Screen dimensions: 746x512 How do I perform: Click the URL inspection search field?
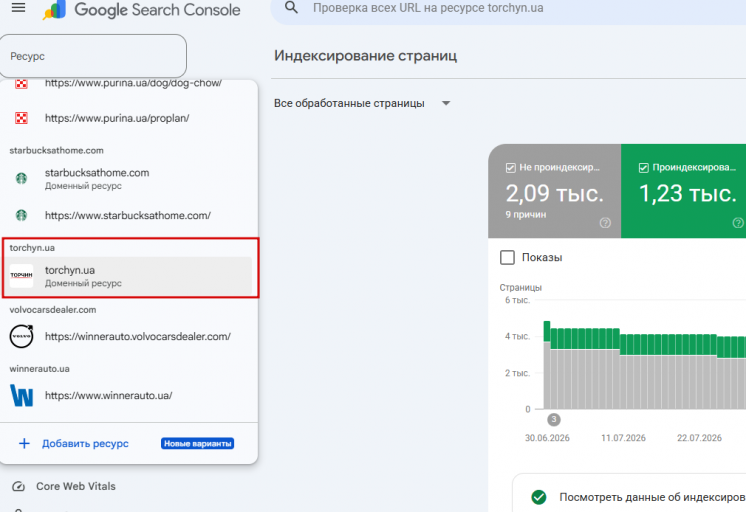click(x=508, y=10)
